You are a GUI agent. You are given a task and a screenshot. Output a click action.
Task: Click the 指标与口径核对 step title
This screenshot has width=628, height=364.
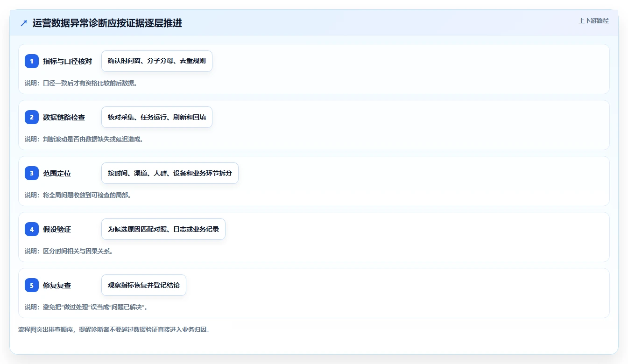[x=67, y=61]
